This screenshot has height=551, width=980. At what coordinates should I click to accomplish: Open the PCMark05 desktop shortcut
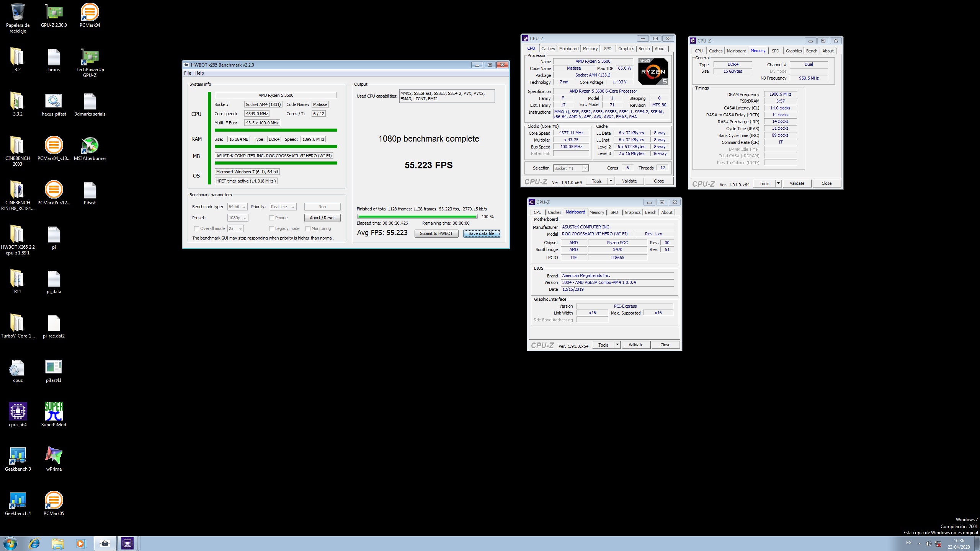tap(54, 504)
